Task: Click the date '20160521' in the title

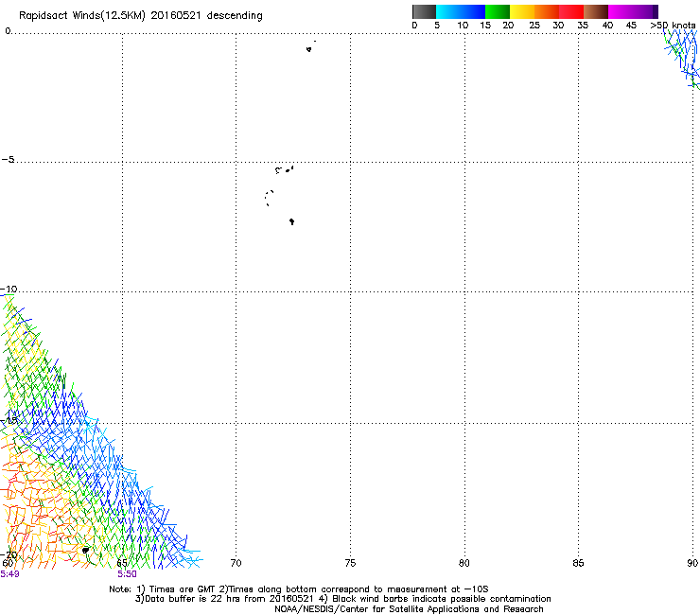Action: pos(175,15)
